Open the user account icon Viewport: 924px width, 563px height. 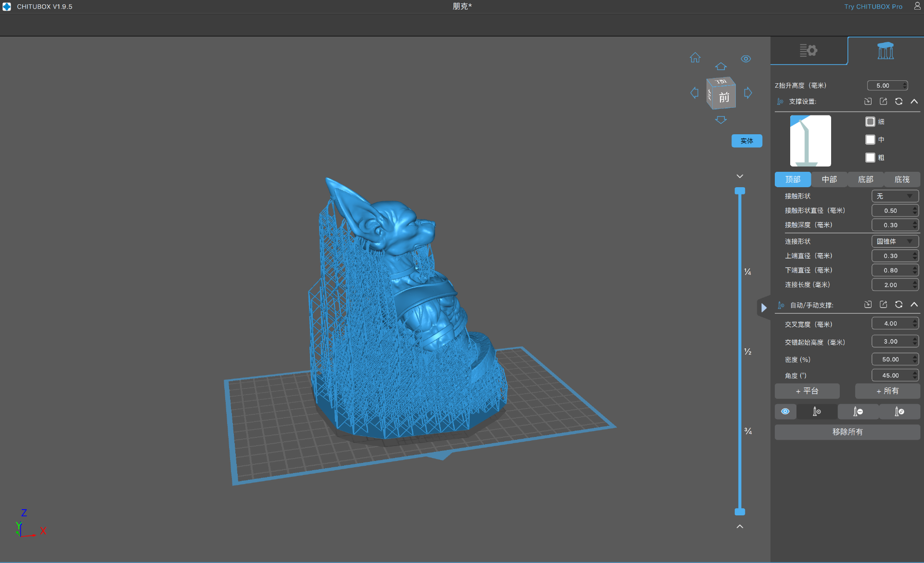[917, 6]
